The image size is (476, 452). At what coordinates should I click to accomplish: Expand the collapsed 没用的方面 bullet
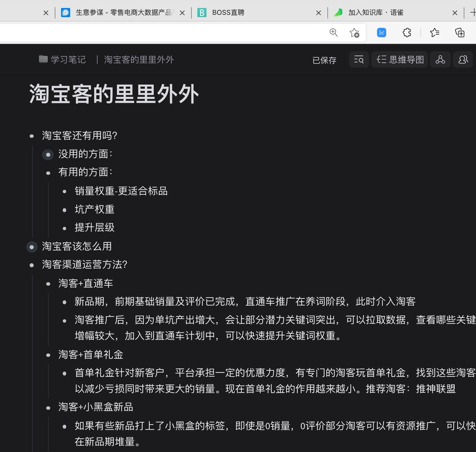click(48, 155)
